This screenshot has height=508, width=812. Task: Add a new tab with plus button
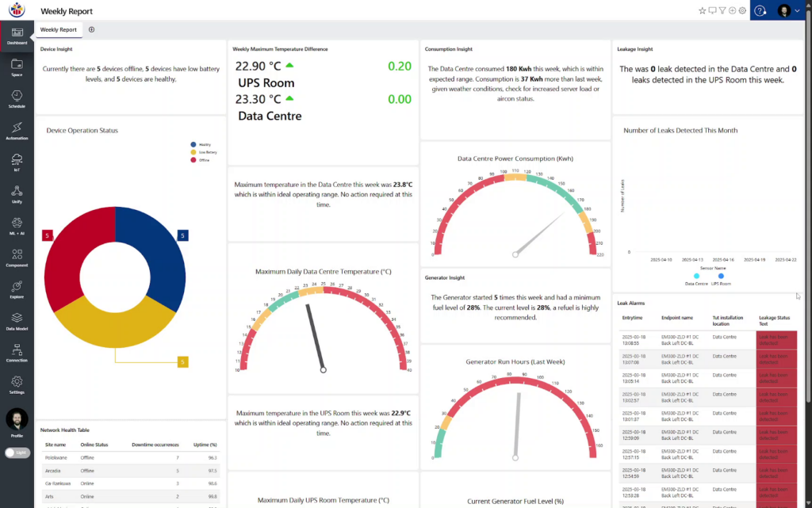(x=91, y=29)
